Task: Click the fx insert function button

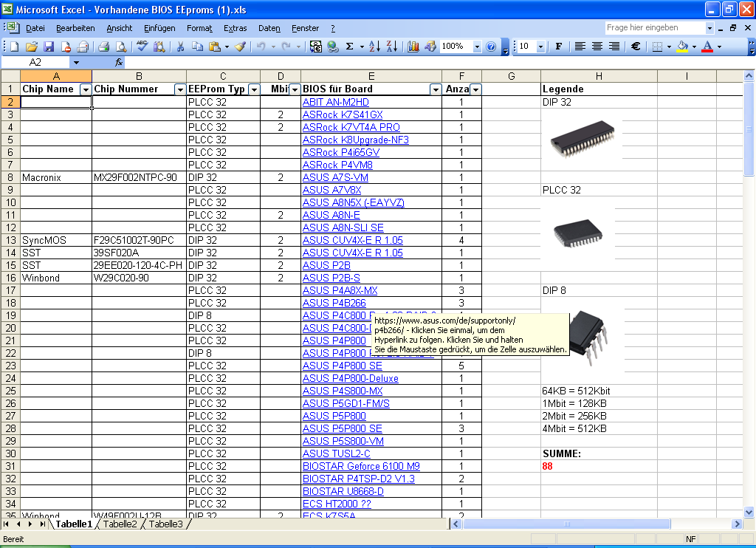Action: 119,62
